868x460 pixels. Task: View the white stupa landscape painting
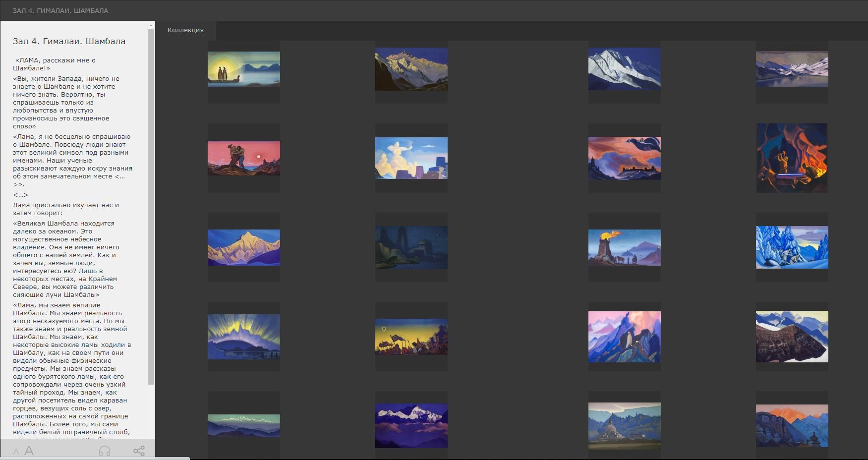click(x=624, y=426)
